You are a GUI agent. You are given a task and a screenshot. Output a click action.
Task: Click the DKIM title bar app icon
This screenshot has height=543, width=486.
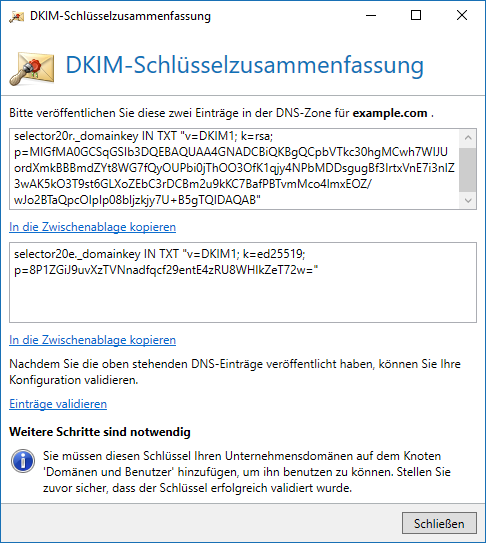(16, 16)
